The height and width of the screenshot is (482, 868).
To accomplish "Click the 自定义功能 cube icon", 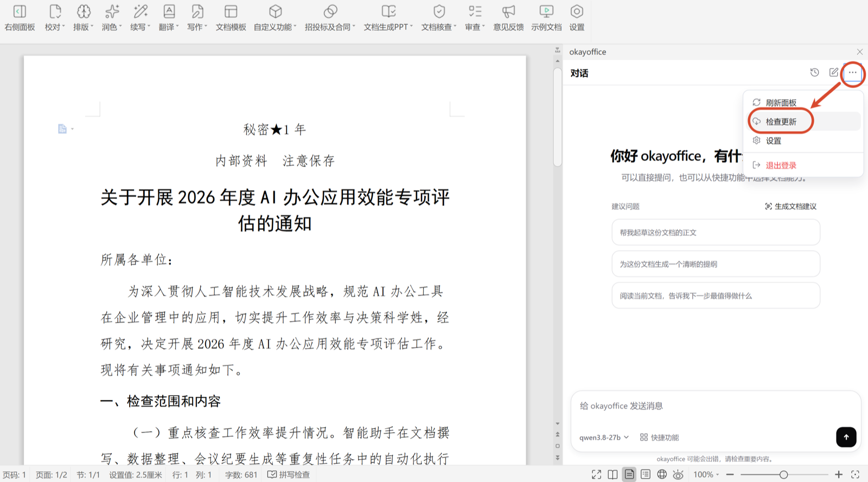I will coord(276,11).
